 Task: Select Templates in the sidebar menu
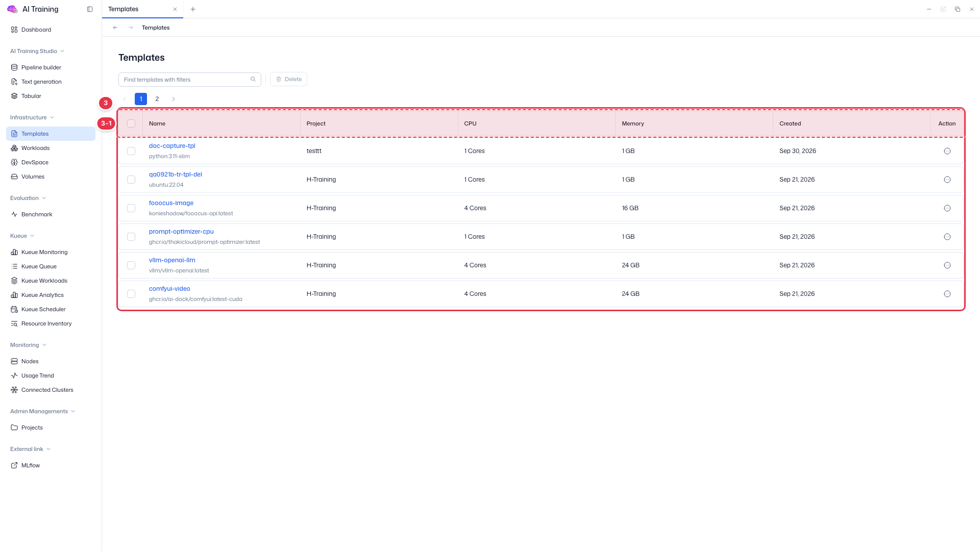pos(51,134)
